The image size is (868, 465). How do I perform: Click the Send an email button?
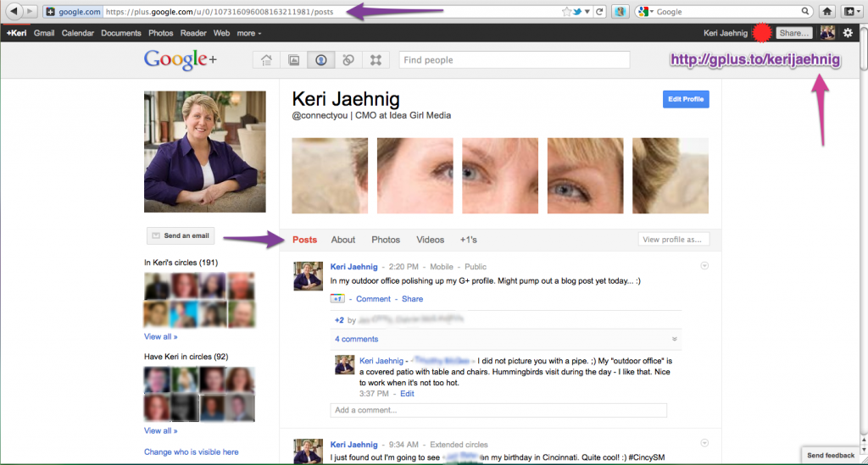coord(181,235)
